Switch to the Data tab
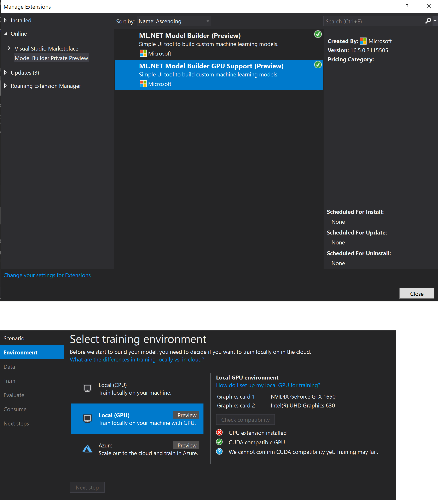This screenshot has width=440, height=504. point(9,366)
